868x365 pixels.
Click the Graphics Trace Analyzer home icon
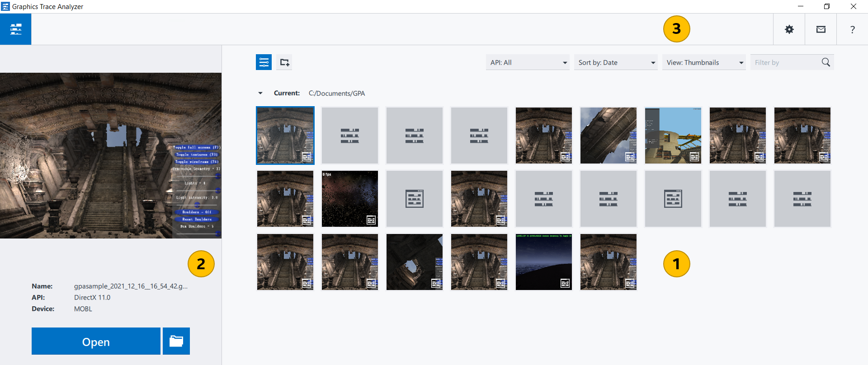coord(16,29)
